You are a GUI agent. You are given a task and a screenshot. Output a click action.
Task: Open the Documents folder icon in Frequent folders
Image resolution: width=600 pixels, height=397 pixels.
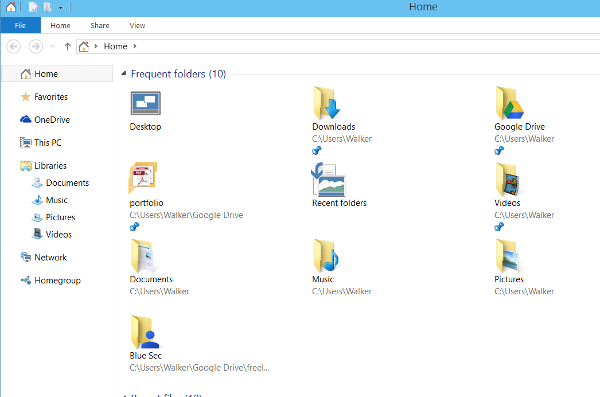point(142,256)
